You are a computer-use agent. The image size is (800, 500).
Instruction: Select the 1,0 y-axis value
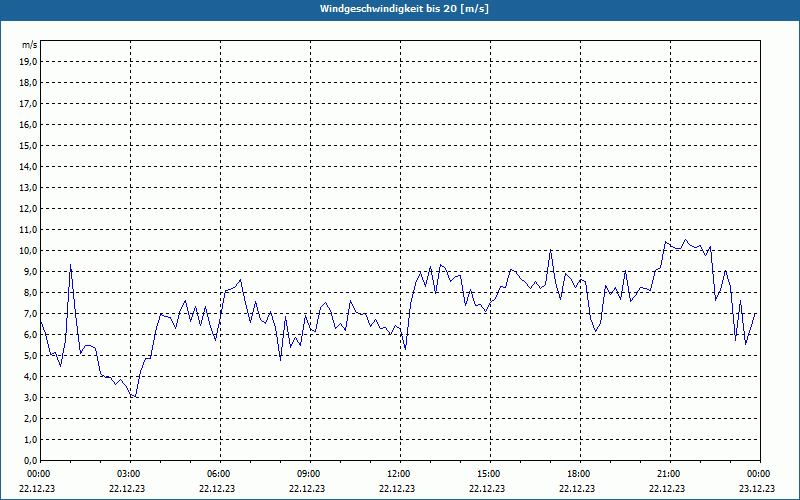pyautogui.click(x=30, y=439)
